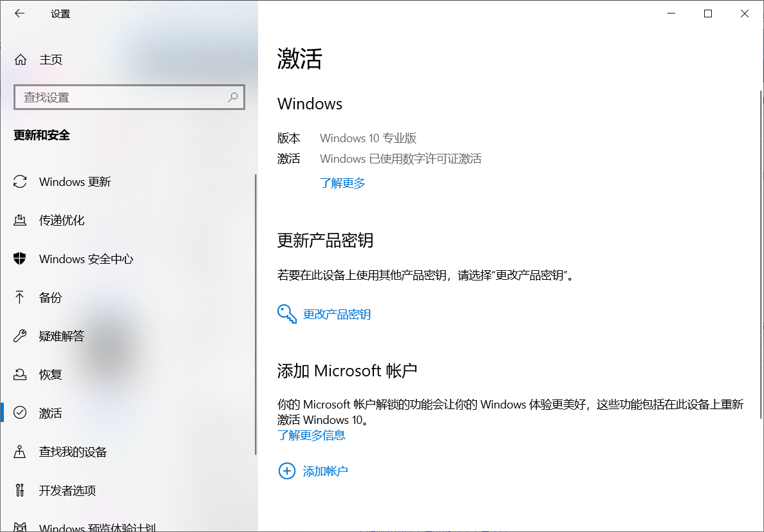
Task: Open 疑难解答 page
Action: 60,336
